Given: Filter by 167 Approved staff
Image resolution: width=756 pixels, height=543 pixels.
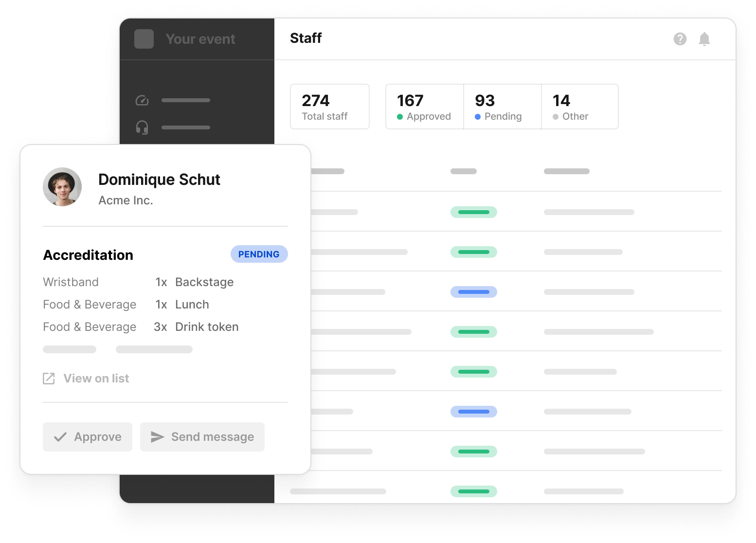Looking at the screenshot, I should pos(424,107).
